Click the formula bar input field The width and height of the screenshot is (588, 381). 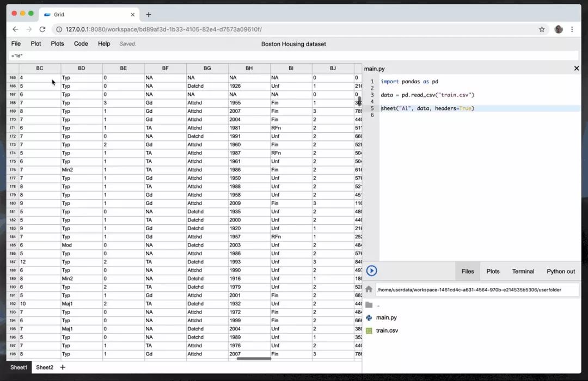[x=294, y=56]
